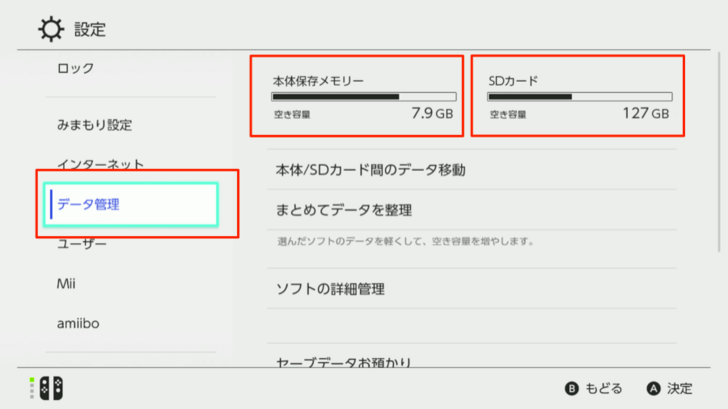728x409 pixels.
Task: Open amiibo settings item
Action: pos(78,323)
